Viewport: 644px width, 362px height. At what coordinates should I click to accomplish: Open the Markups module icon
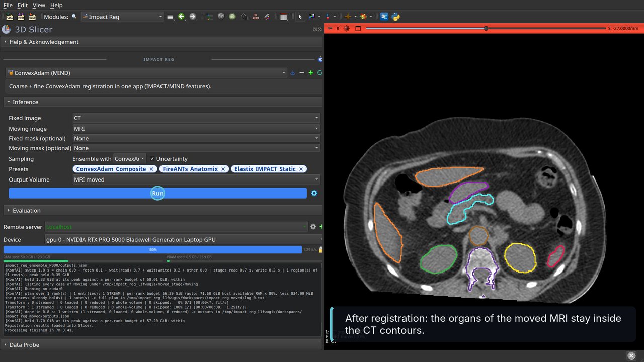tap(256, 17)
